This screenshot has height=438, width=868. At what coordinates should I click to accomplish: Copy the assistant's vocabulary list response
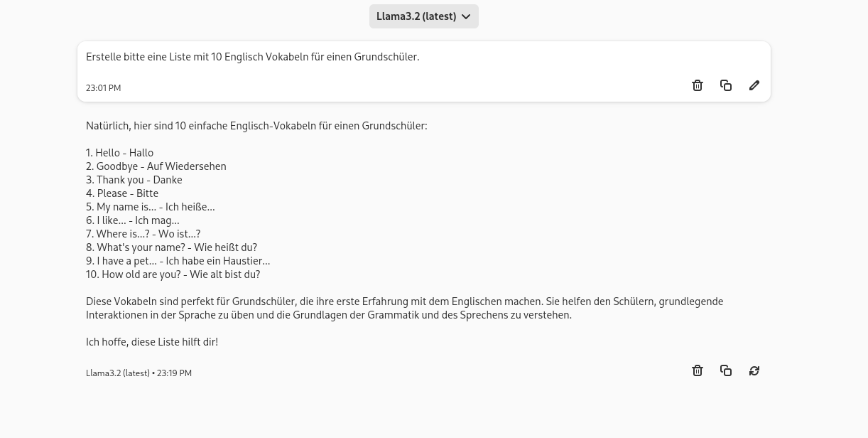(x=726, y=370)
